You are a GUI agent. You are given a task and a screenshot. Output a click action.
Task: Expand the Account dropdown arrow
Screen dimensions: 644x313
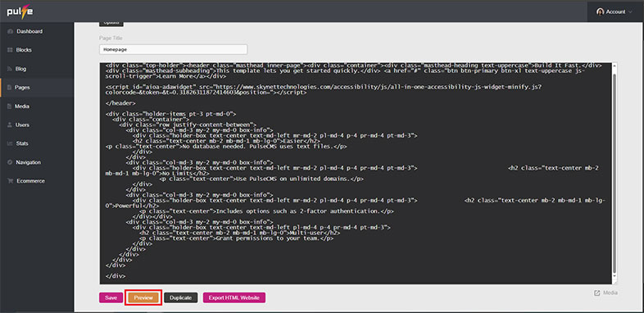(x=630, y=11)
